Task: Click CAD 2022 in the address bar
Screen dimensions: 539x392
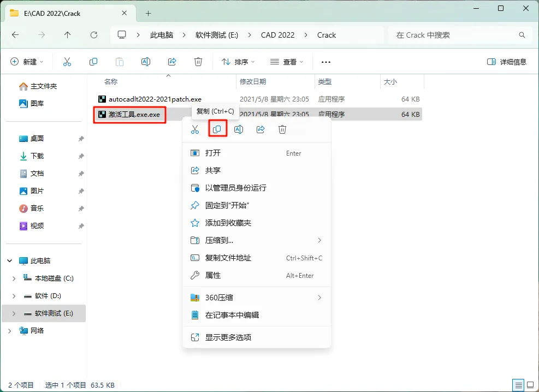Action: pos(278,35)
